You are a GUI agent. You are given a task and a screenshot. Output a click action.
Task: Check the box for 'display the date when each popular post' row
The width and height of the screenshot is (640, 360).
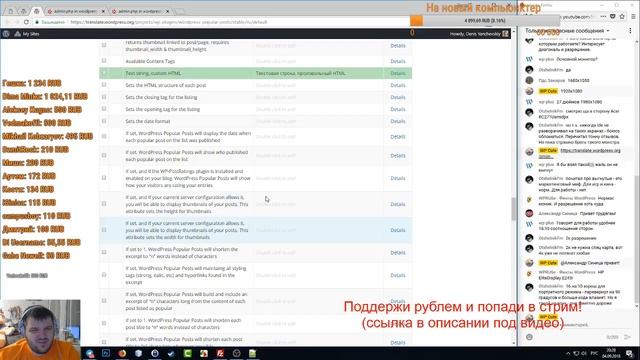(x=104, y=136)
